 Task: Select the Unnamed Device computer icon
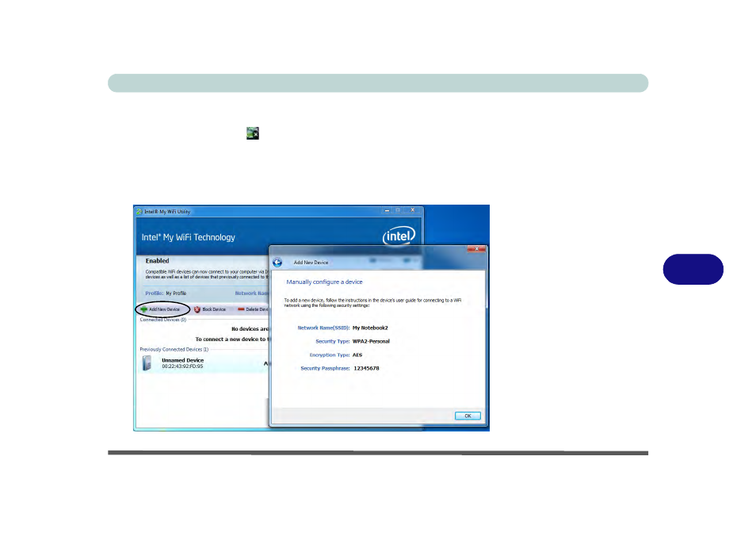click(147, 363)
